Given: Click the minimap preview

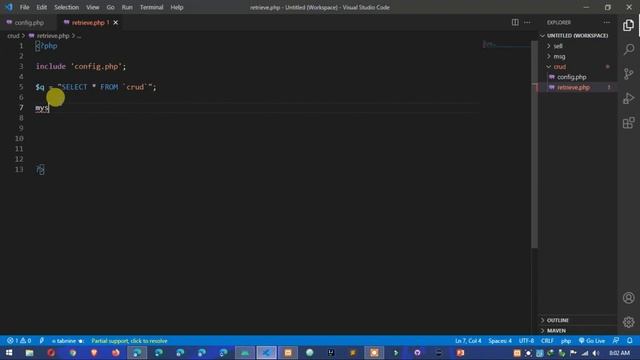Looking at the screenshot, I should pyautogui.click(x=505, y=45).
